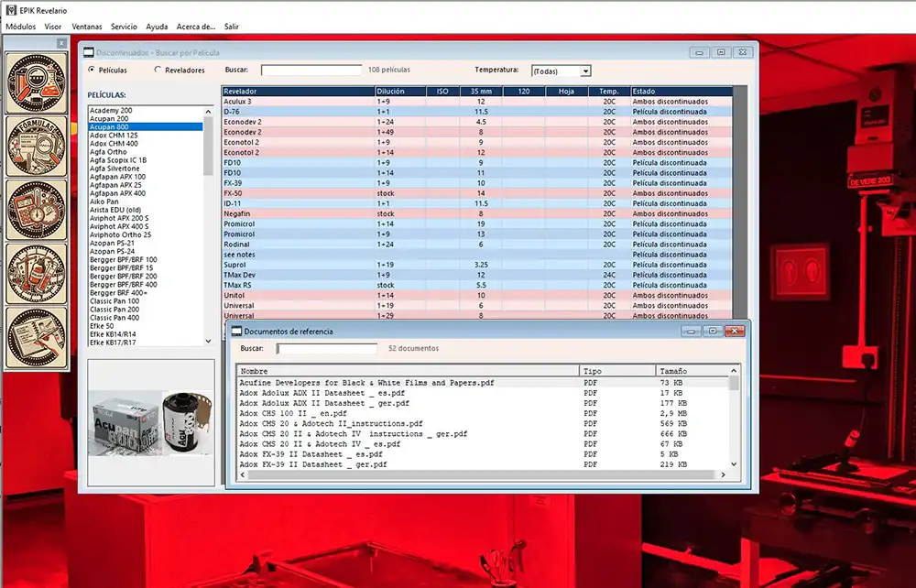Click document list scroll right arrow
The width and height of the screenshot is (916, 588).
click(x=724, y=474)
